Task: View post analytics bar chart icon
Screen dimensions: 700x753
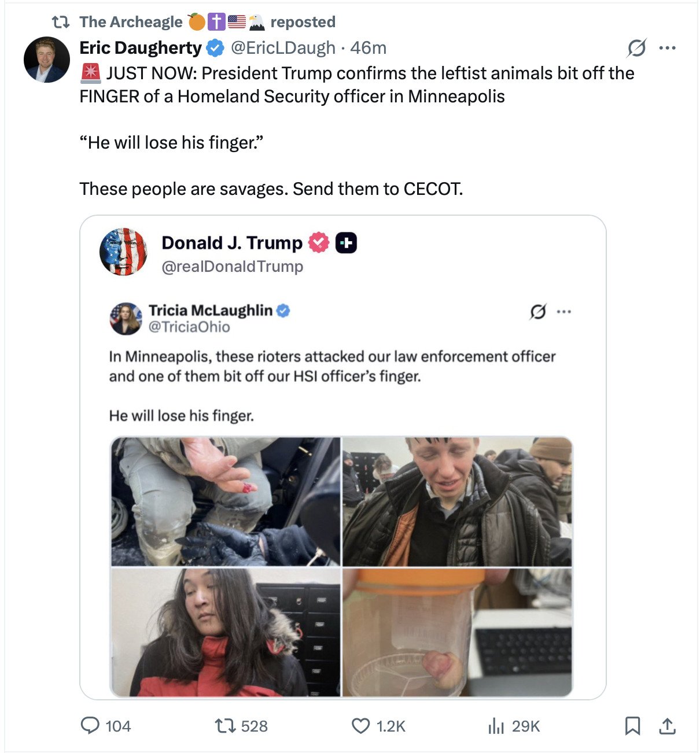Action: pyautogui.click(x=496, y=726)
